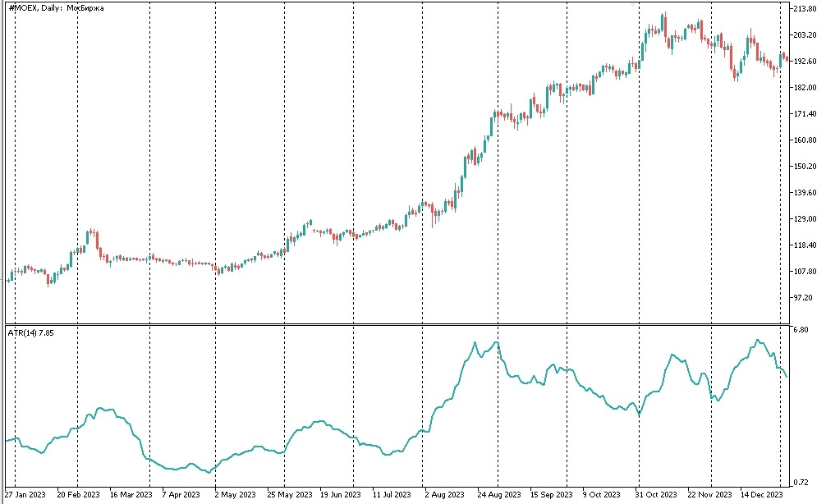This screenshot has height=504, width=826.
Task: Click the ATR(14) 7.85 indicator label
Action: point(30,332)
